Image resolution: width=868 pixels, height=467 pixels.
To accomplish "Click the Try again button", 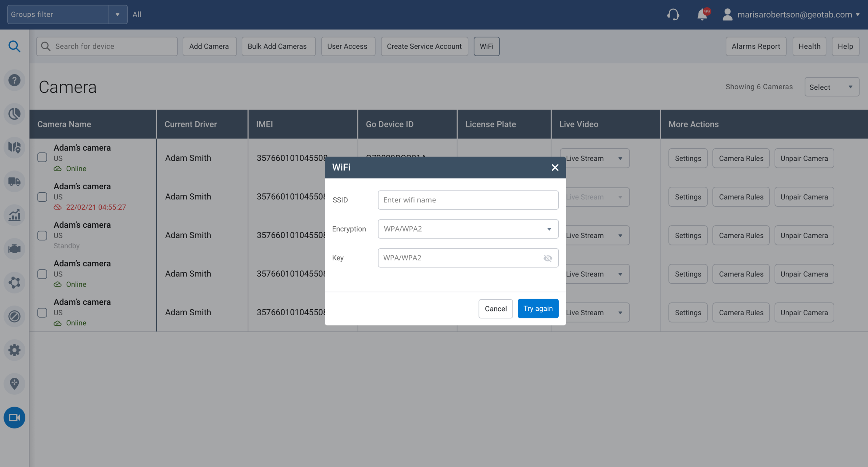I will (x=537, y=308).
